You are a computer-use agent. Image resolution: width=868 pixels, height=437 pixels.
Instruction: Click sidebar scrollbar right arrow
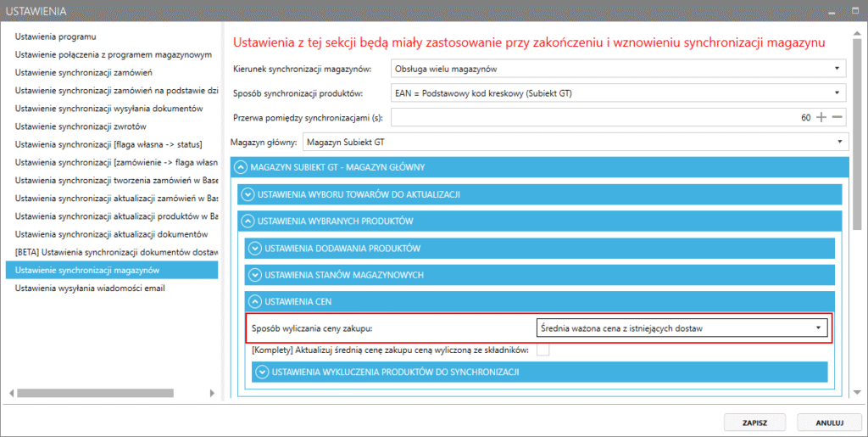(212, 393)
